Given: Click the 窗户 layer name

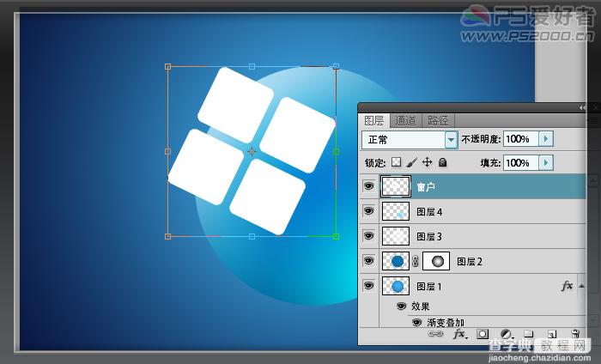Looking at the screenshot, I should coord(426,187).
